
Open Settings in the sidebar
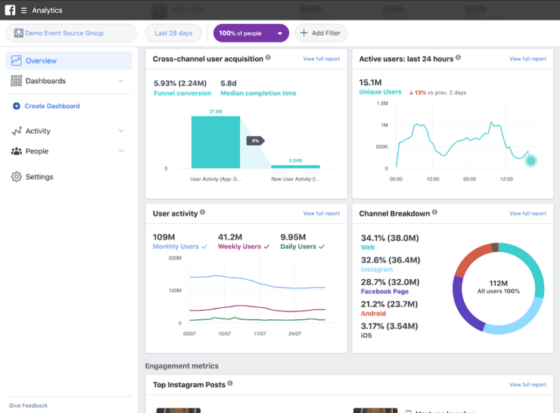tap(69, 176)
